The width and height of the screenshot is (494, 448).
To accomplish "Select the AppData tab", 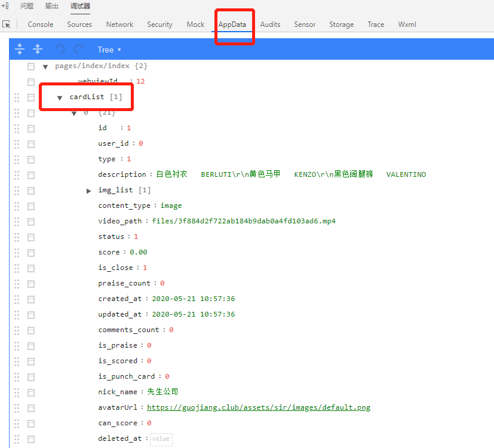I will click(232, 24).
